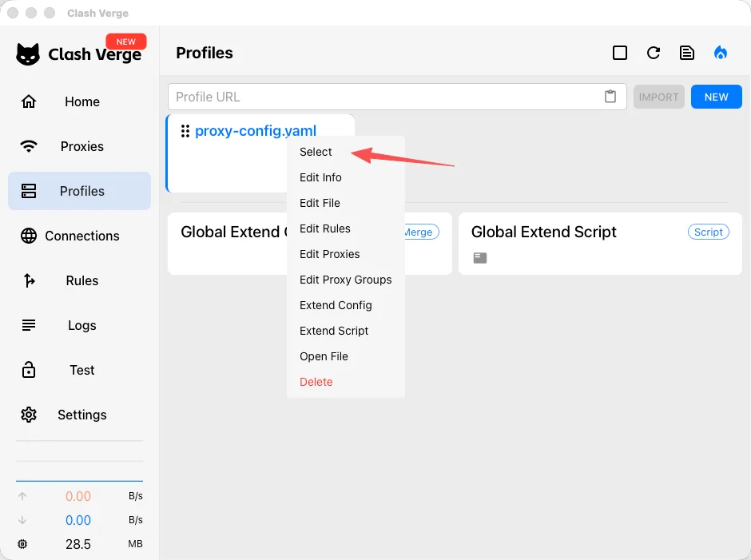Click the Rules branch icon
Image resolution: width=751 pixels, height=560 pixels.
coord(30,280)
